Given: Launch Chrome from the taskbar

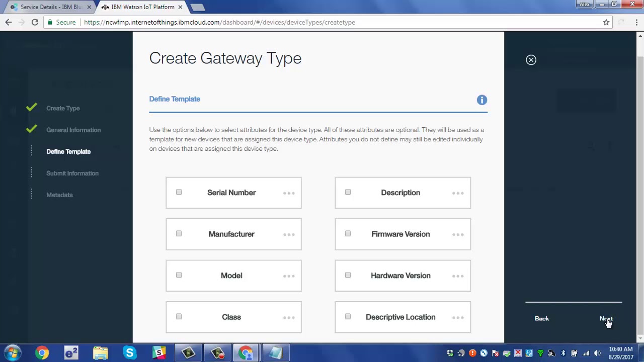Looking at the screenshot, I should click(x=42, y=353).
